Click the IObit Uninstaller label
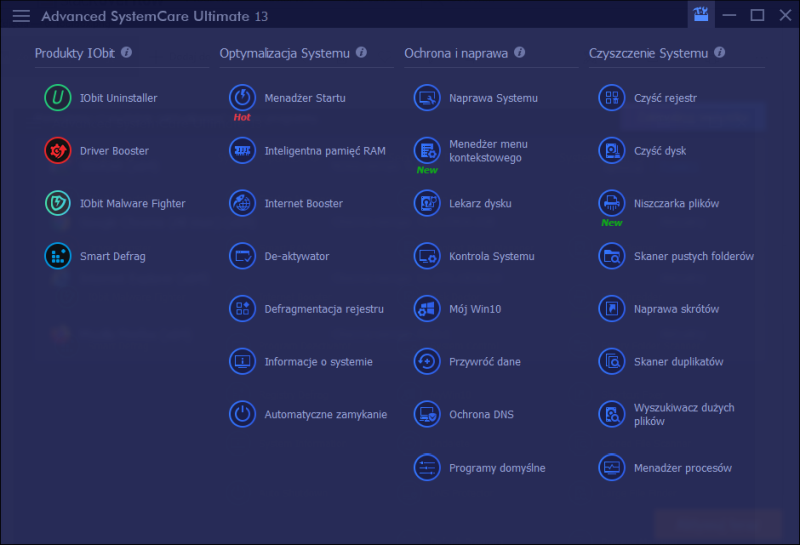This screenshot has width=800, height=545. pos(118,98)
